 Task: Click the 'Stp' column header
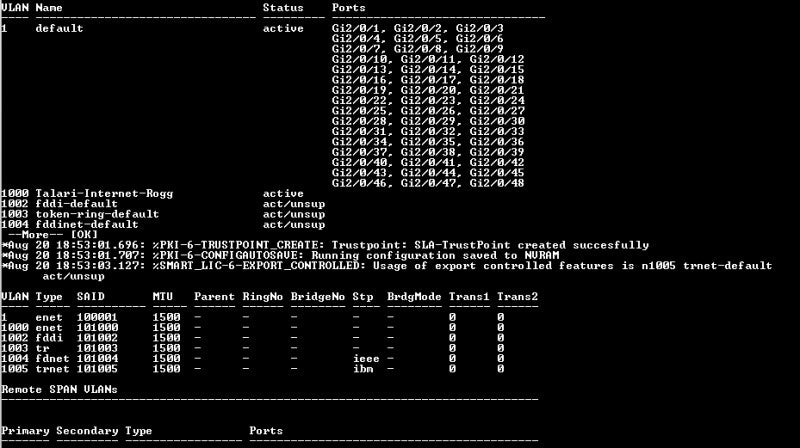click(x=362, y=296)
